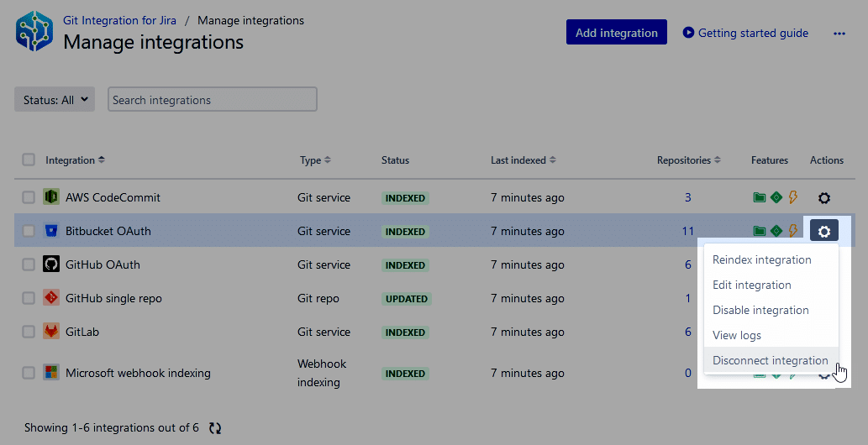Viewport: 868px width, 445px height.
Task: Click play icon beside Getting started guide
Action: click(688, 33)
